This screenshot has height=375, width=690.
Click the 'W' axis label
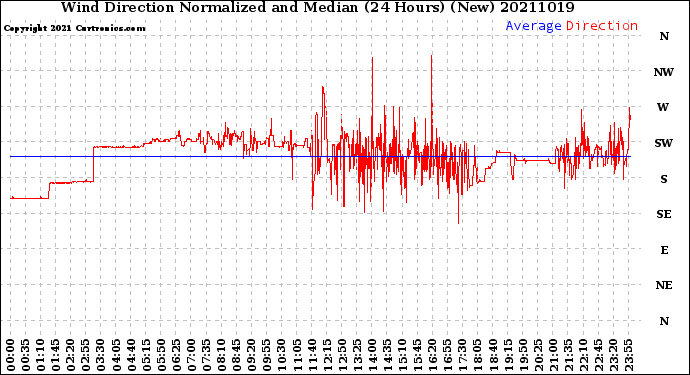pyautogui.click(x=663, y=107)
